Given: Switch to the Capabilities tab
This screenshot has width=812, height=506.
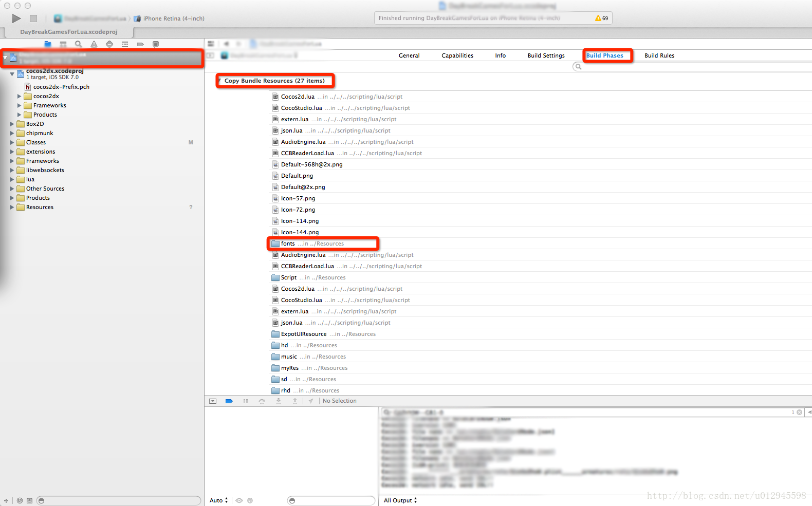Looking at the screenshot, I should [x=457, y=55].
